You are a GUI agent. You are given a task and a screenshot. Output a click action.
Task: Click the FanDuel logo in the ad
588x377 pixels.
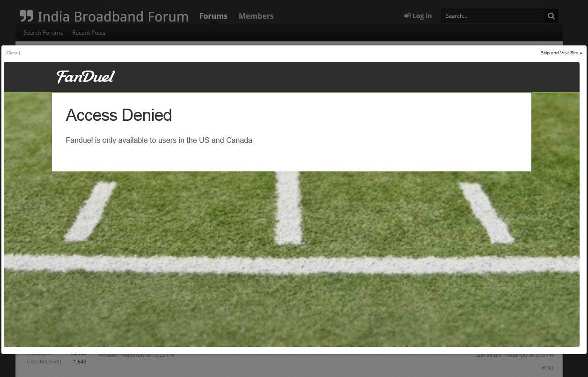pos(86,77)
